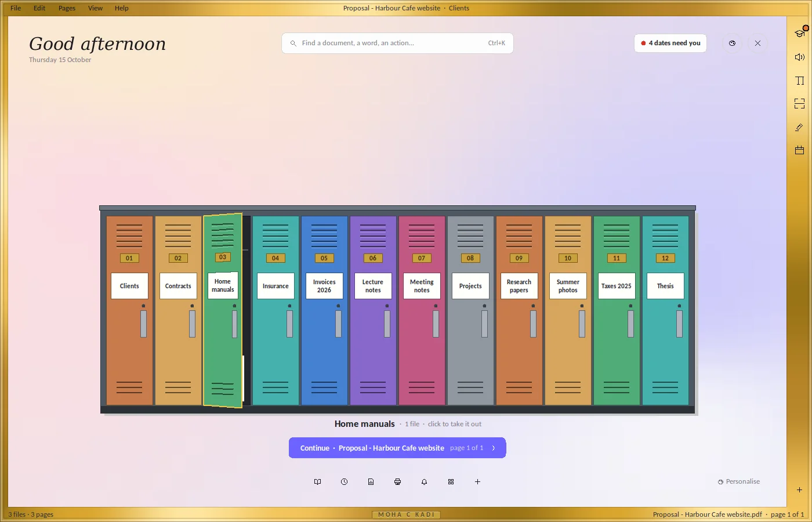Open the Pages menu
Viewport: 812px width, 522px height.
point(67,8)
